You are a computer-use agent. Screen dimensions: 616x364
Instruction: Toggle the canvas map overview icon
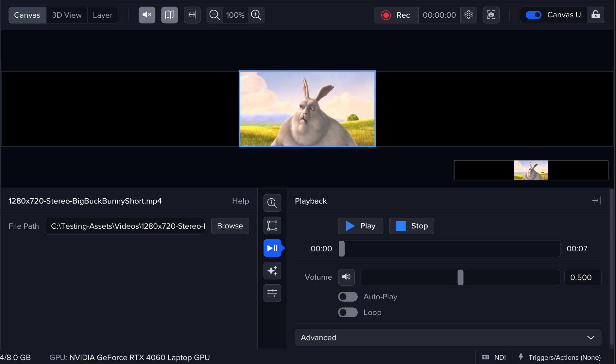[x=169, y=15]
